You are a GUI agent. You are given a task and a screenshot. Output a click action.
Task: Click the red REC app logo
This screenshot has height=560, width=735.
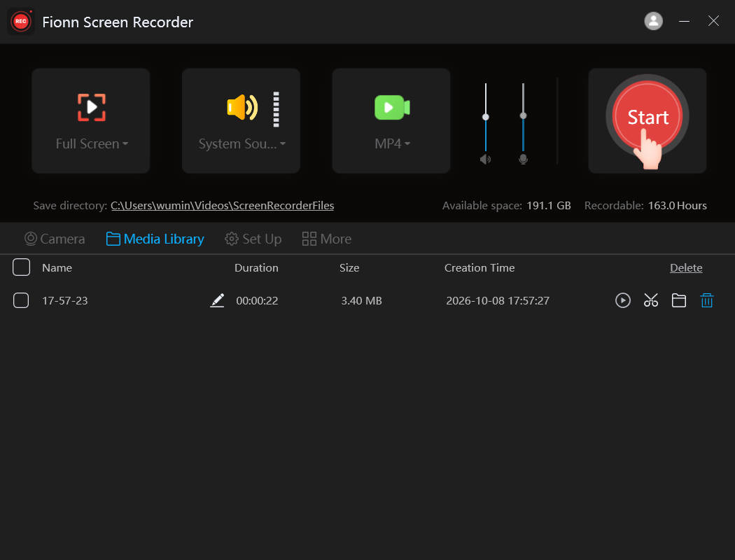coord(21,22)
